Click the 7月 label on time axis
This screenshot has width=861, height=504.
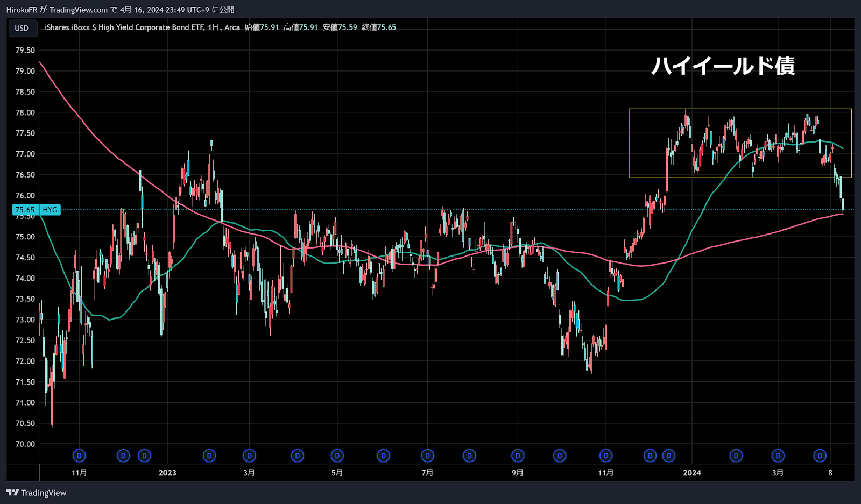pyautogui.click(x=428, y=473)
